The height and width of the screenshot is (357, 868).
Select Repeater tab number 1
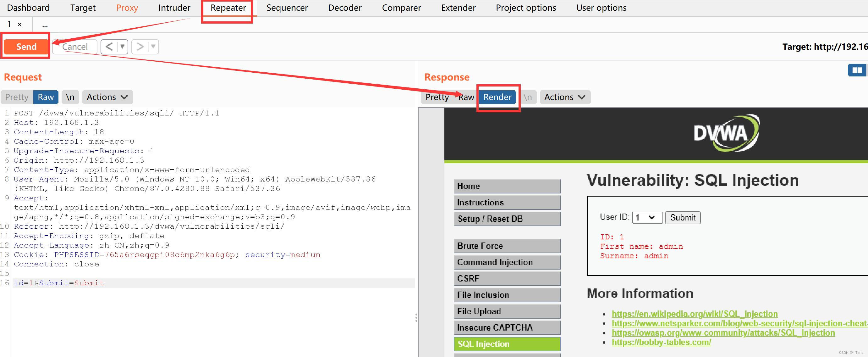click(9, 24)
